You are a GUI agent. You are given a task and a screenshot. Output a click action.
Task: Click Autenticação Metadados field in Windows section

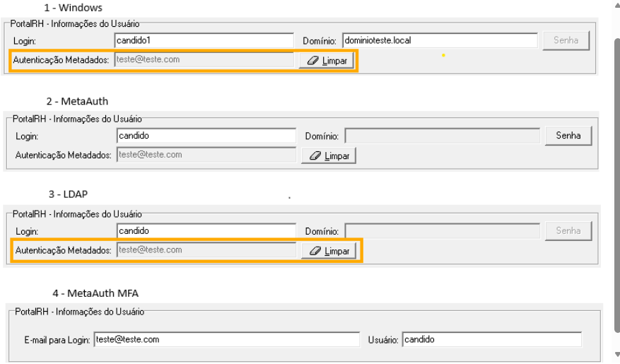click(x=203, y=60)
